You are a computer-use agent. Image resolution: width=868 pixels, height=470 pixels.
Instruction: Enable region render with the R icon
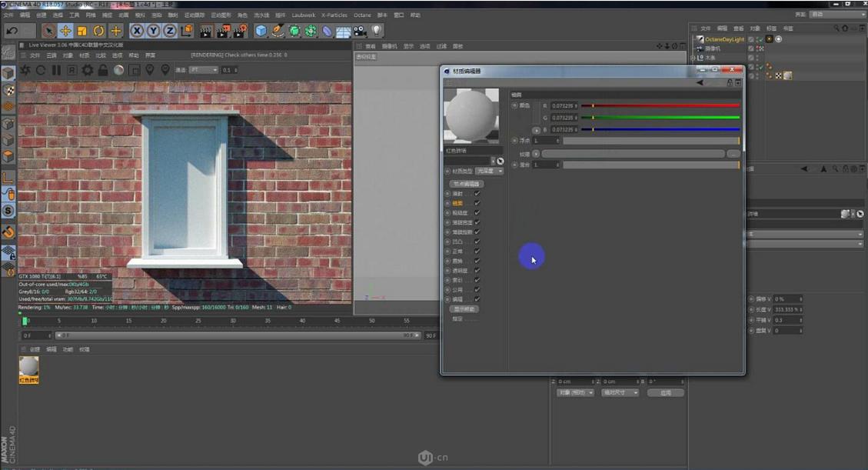(x=72, y=69)
